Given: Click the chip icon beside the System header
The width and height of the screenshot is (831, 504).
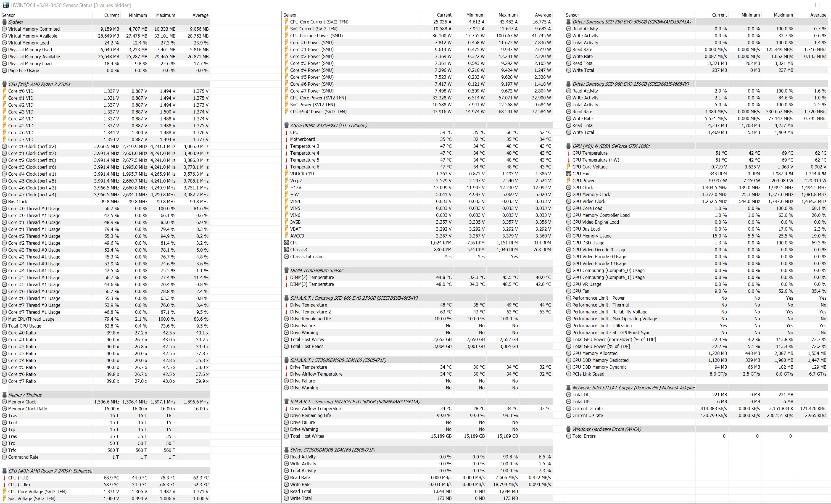Looking at the screenshot, I should (x=4, y=22).
